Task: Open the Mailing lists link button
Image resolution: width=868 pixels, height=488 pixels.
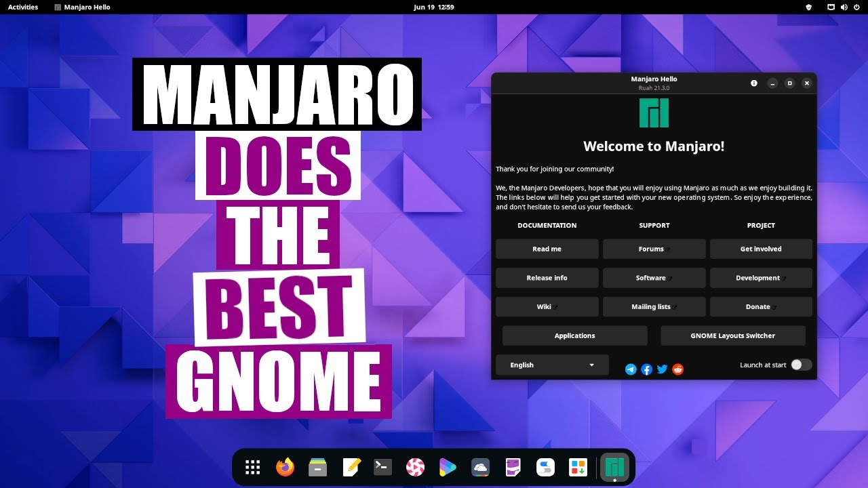Action: click(654, 306)
